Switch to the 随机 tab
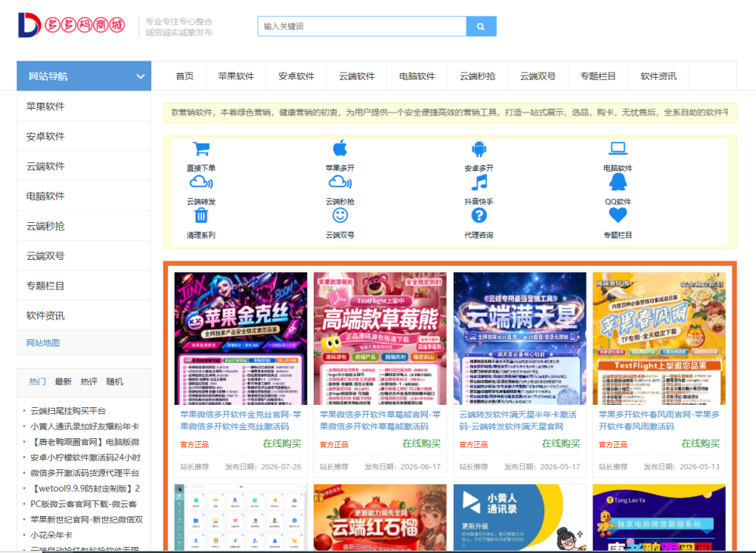 point(114,382)
